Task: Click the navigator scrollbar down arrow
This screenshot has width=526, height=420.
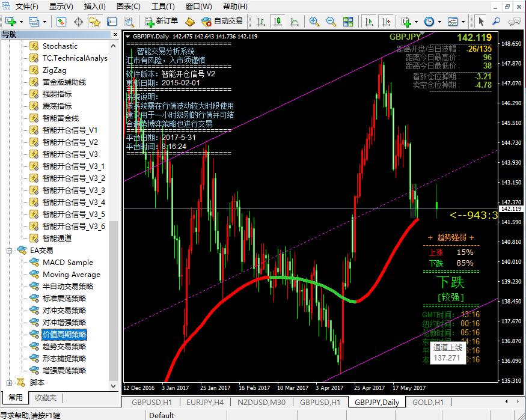Action: click(x=114, y=385)
